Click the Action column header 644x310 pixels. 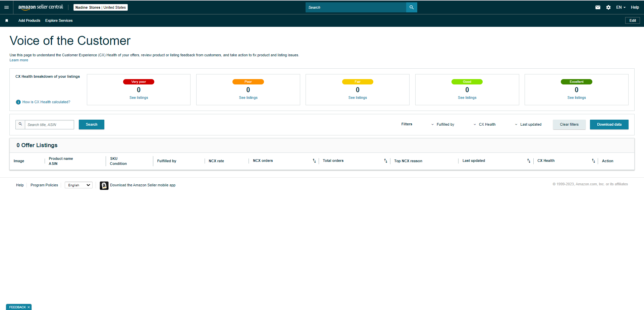pyautogui.click(x=607, y=161)
